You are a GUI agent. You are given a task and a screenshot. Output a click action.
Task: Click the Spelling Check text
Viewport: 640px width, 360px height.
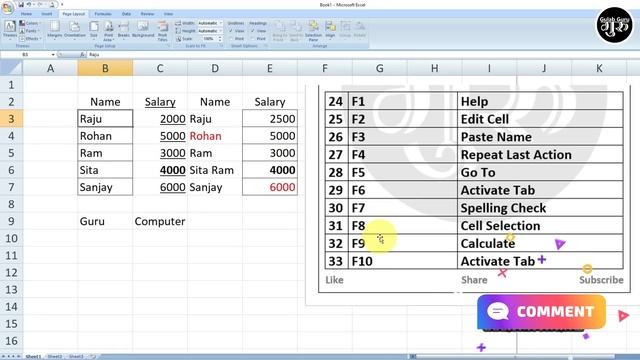(x=503, y=208)
